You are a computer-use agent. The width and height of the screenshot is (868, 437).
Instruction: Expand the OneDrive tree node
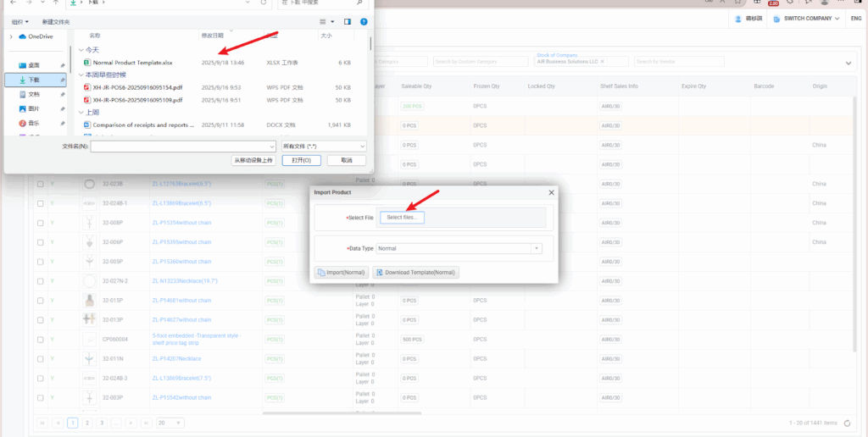(x=11, y=36)
